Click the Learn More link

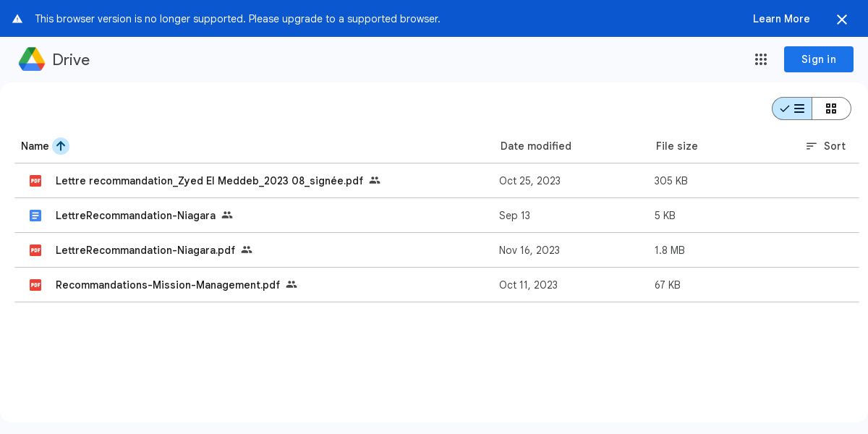click(x=781, y=19)
